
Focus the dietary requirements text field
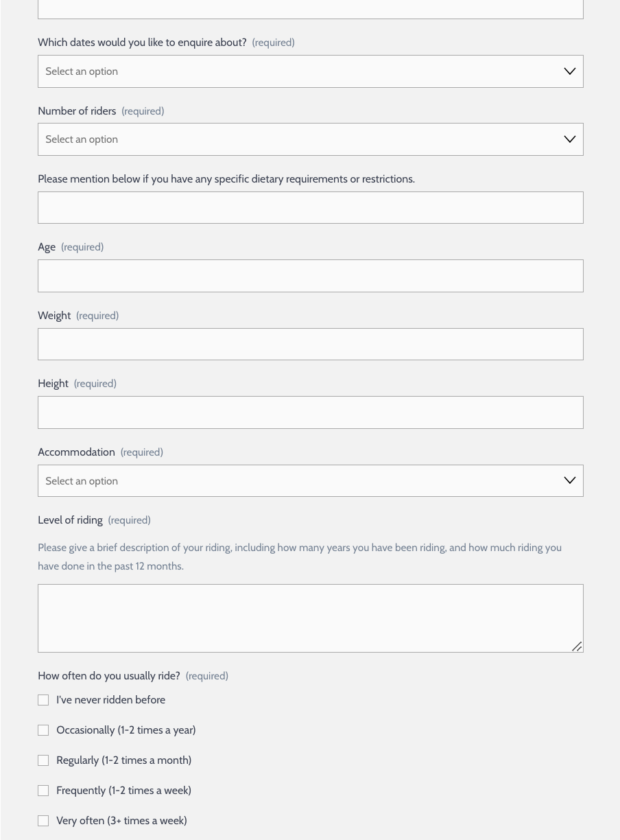point(311,207)
